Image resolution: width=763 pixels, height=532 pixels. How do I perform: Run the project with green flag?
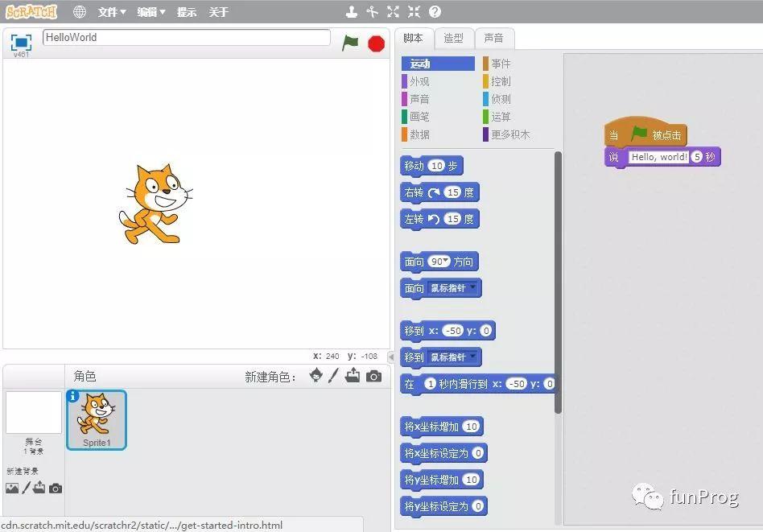tap(350, 43)
